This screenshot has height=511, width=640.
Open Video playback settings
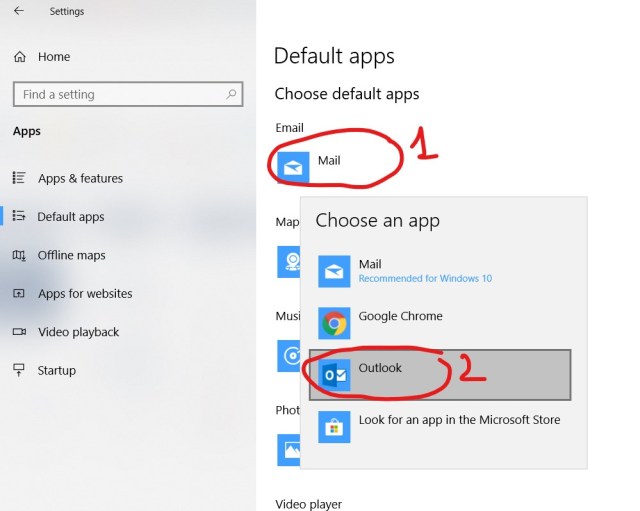[x=78, y=332]
